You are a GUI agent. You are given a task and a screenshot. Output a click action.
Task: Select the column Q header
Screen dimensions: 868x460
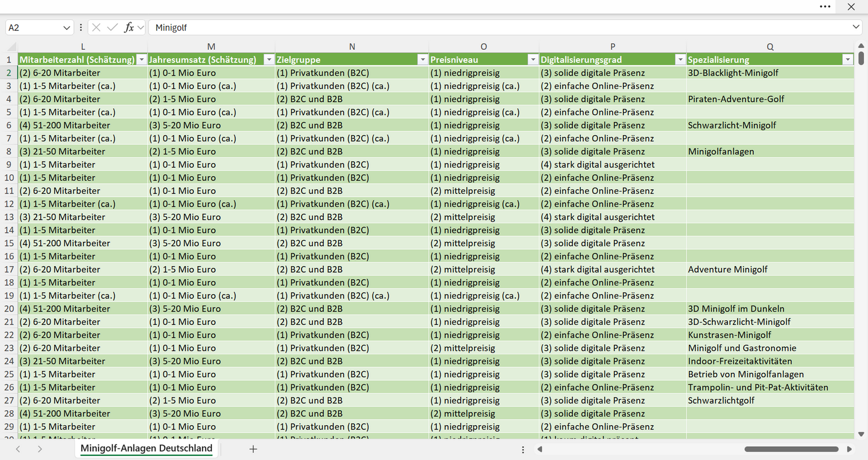[x=770, y=47]
